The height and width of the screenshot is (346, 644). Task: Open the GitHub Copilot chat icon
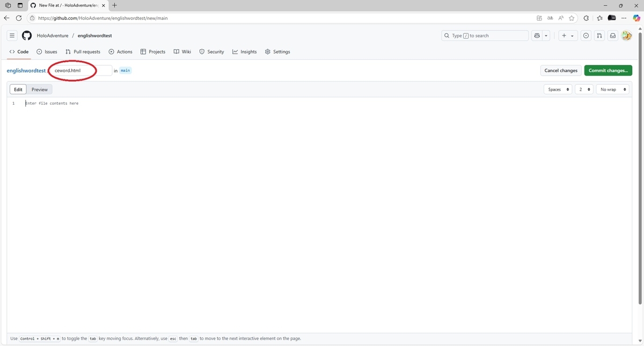537,35
